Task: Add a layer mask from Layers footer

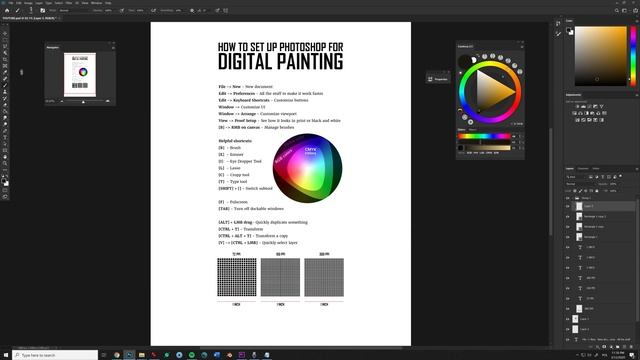Action: 604,347
